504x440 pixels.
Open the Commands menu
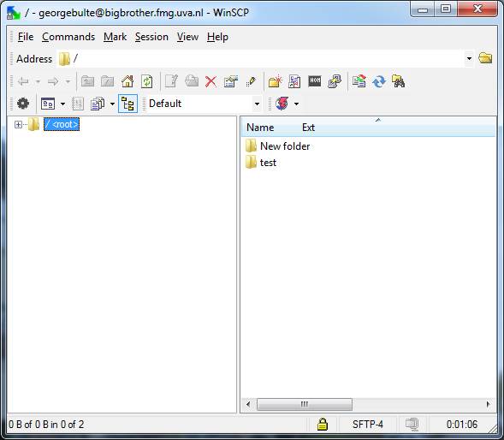tap(68, 37)
